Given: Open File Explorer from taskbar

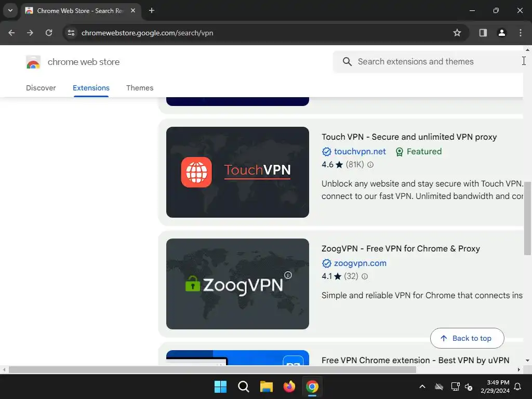Looking at the screenshot, I should pyautogui.click(x=267, y=387).
